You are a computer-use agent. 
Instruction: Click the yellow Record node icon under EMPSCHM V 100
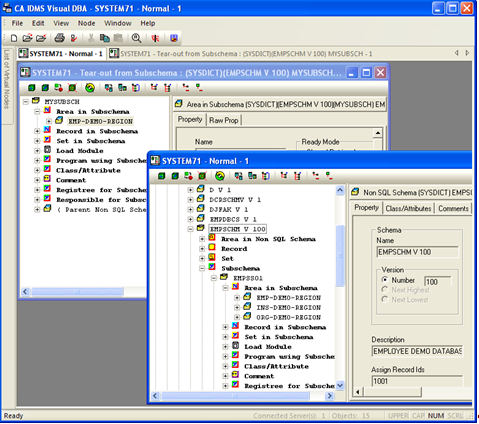(x=212, y=248)
